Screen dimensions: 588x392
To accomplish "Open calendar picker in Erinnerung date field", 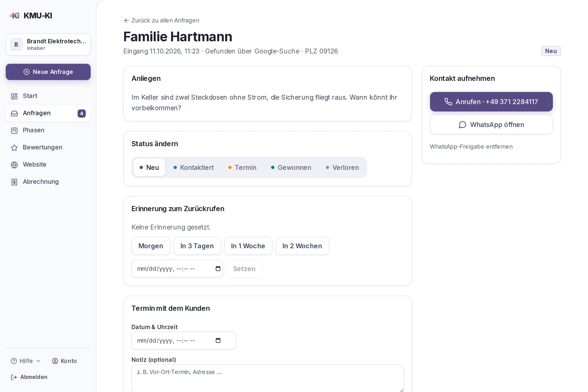I will [218, 269].
